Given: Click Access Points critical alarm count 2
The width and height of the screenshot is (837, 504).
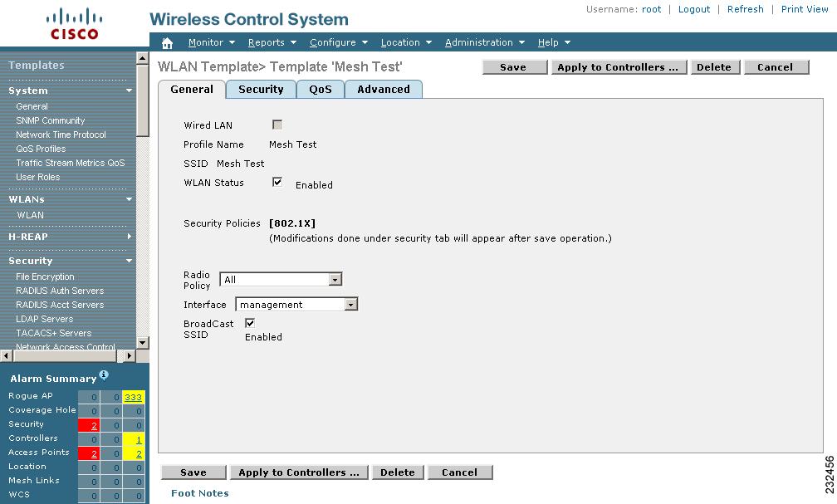Looking at the screenshot, I should (89, 453).
